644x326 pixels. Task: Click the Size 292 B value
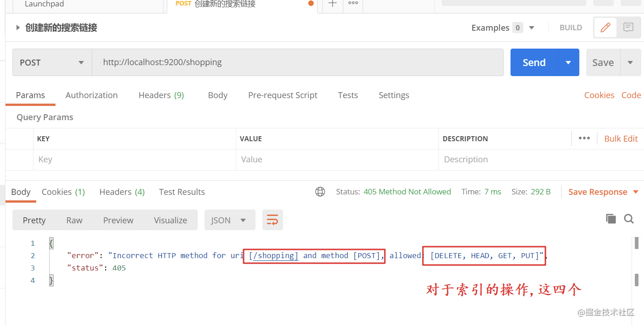[x=541, y=192]
